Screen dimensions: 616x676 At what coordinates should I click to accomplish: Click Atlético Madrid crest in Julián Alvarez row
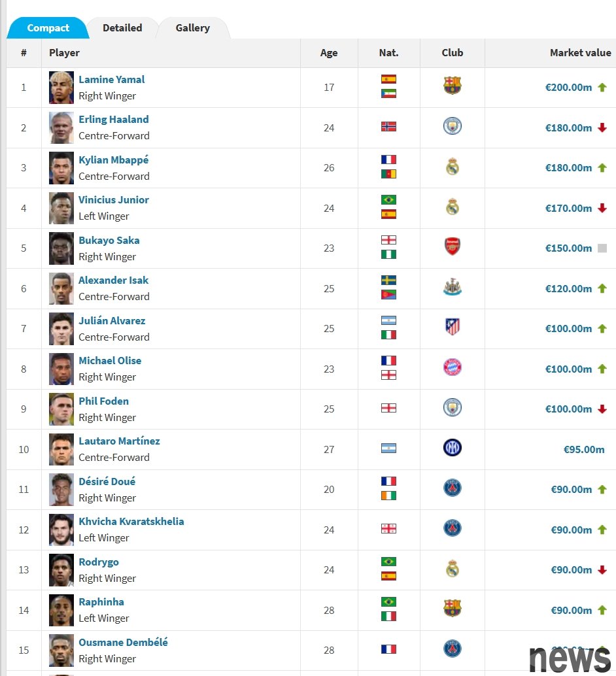tap(452, 327)
